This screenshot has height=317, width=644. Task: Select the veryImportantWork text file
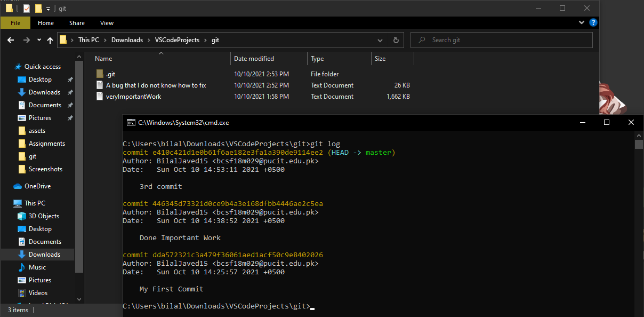pyautogui.click(x=133, y=97)
